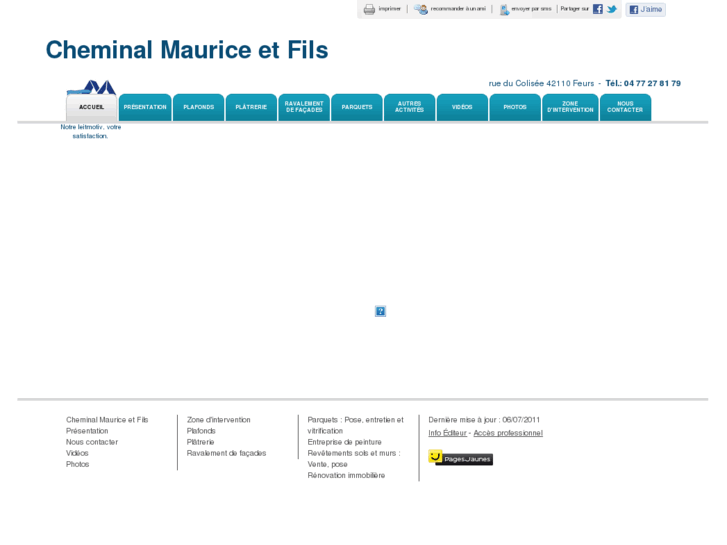
Task: Click the printer icon to print
Action: click(x=369, y=9)
